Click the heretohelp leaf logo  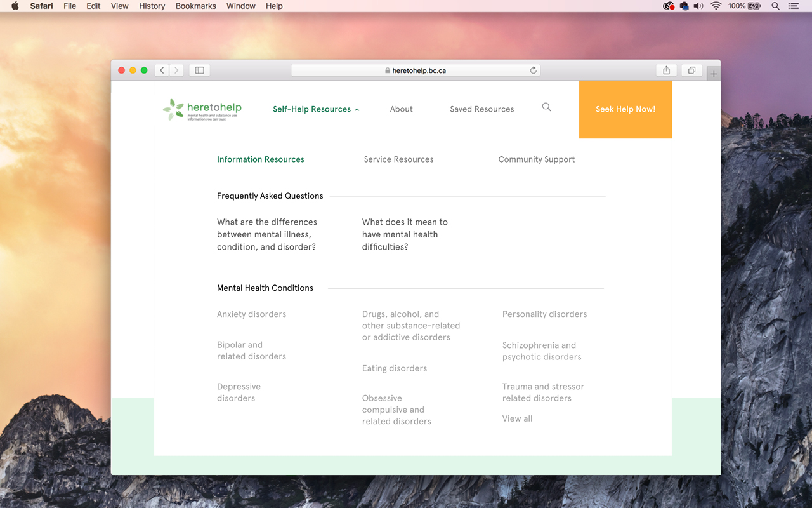pyautogui.click(x=202, y=109)
